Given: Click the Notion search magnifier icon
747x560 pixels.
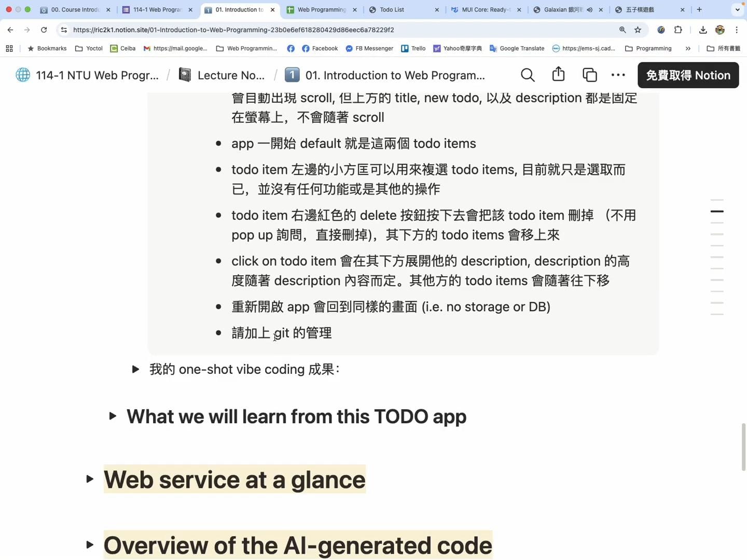Looking at the screenshot, I should pyautogui.click(x=528, y=75).
